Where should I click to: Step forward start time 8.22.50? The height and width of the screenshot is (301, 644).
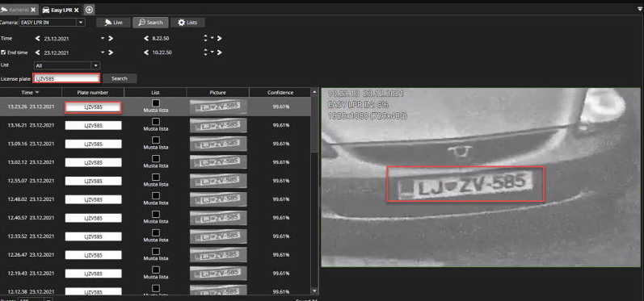[219, 39]
